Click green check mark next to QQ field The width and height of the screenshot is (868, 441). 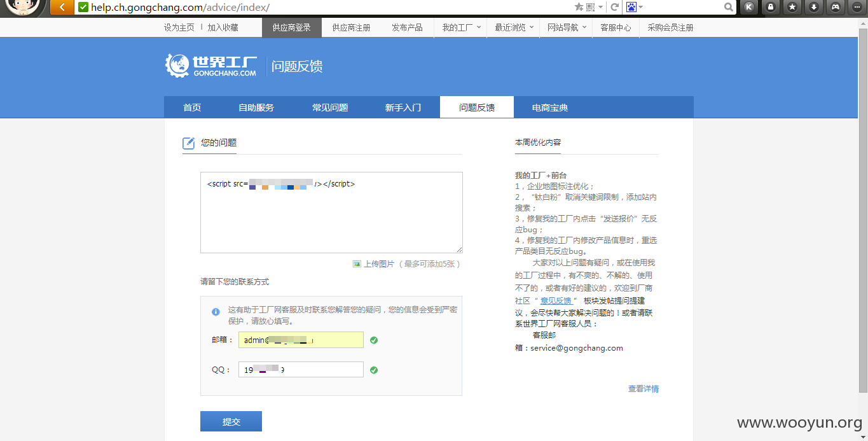tap(374, 370)
